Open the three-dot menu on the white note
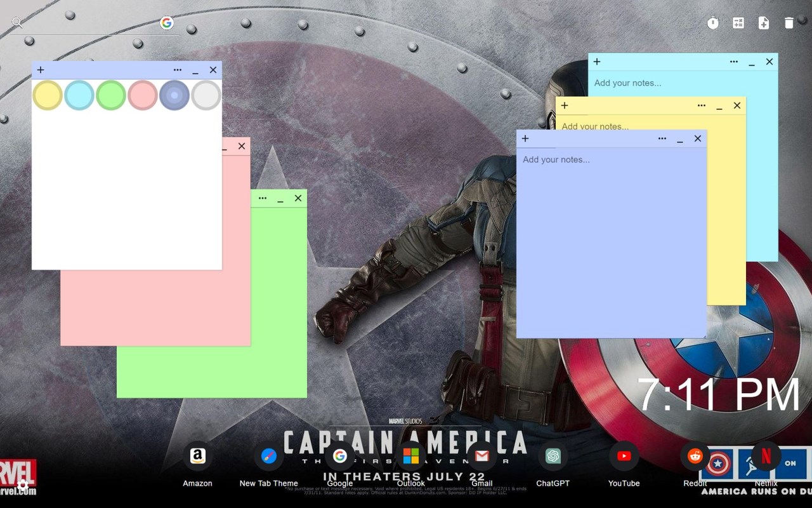Screen dimensions: 812x508 [x=178, y=70]
